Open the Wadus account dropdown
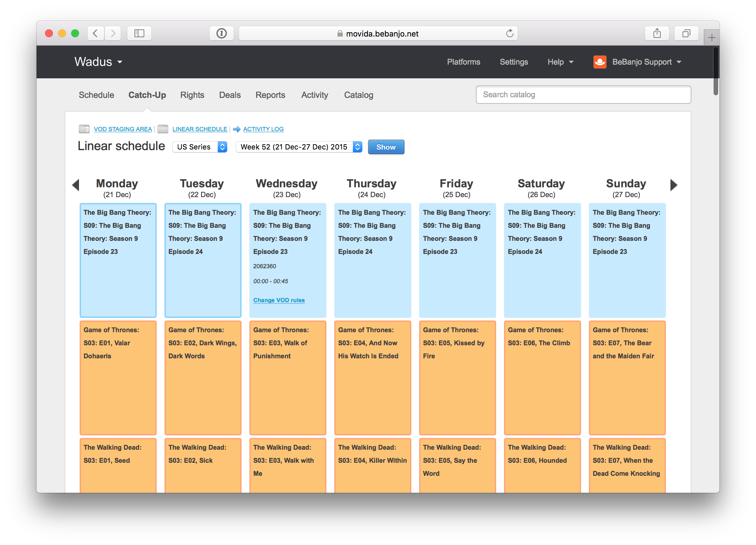This screenshot has width=756, height=545. coord(98,62)
